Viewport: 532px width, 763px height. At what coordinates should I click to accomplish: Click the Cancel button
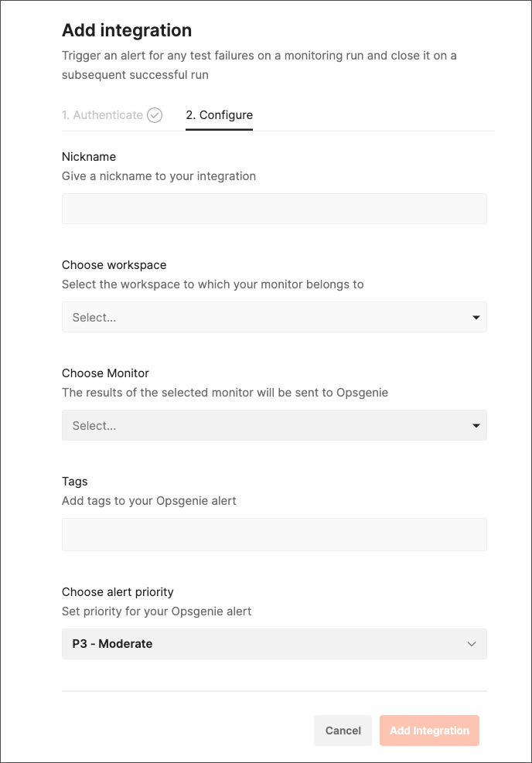pos(343,731)
